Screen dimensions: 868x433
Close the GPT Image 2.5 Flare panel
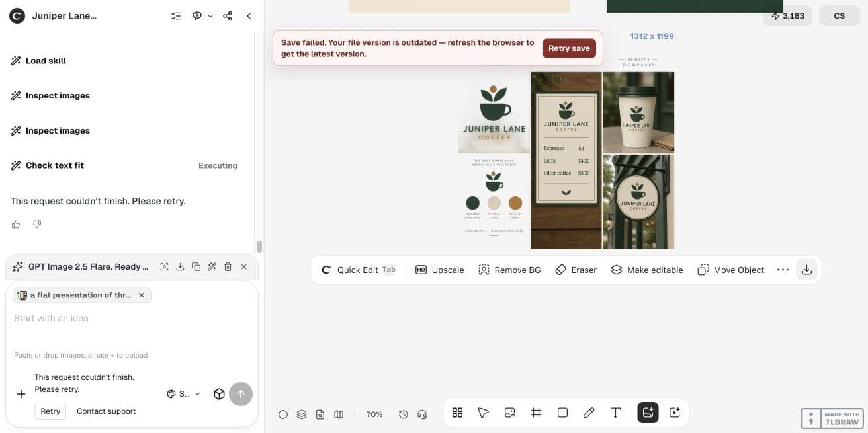(243, 267)
